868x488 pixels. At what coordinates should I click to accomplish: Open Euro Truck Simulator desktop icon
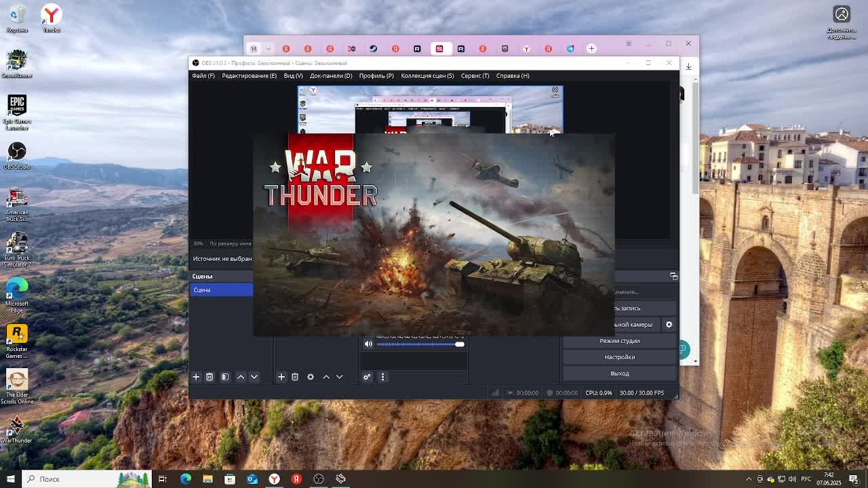pyautogui.click(x=17, y=250)
